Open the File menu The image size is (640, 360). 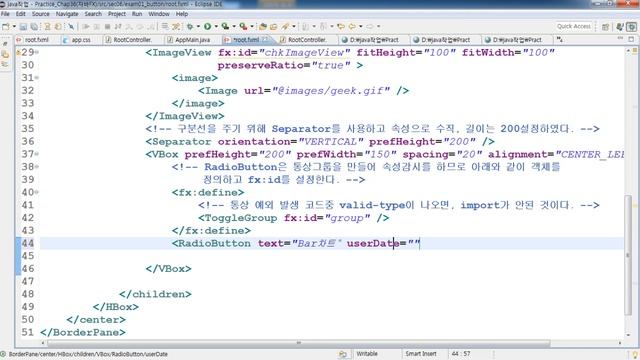pyautogui.click(x=5, y=14)
